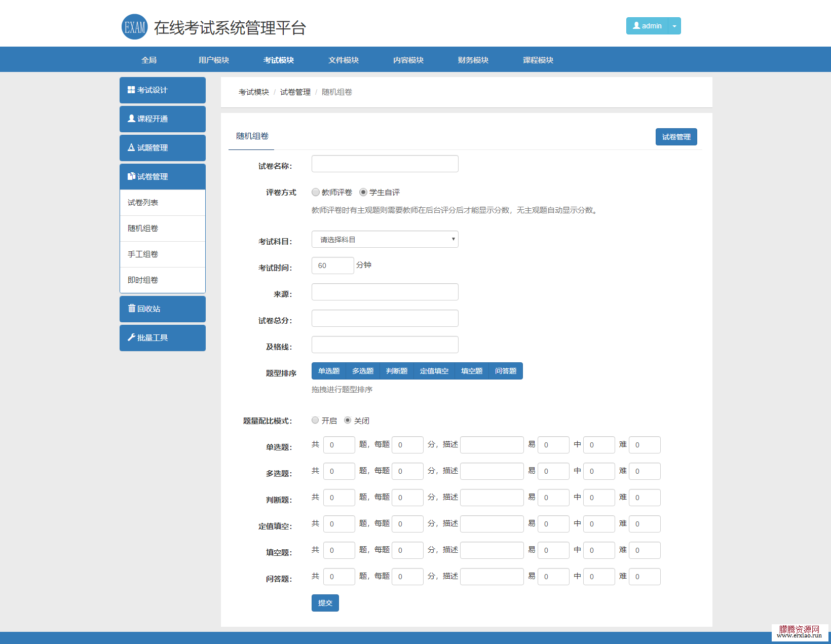The width and height of the screenshot is (831, 644).
Task: Focus the 问答题 hard count field
Action: [645, 577]
